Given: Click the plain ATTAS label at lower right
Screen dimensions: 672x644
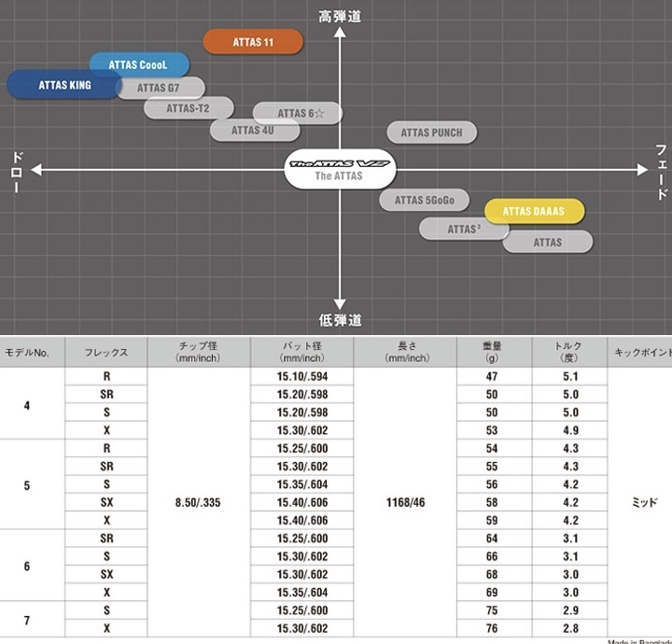Looking at the screenshot, I should click(548, 242).
